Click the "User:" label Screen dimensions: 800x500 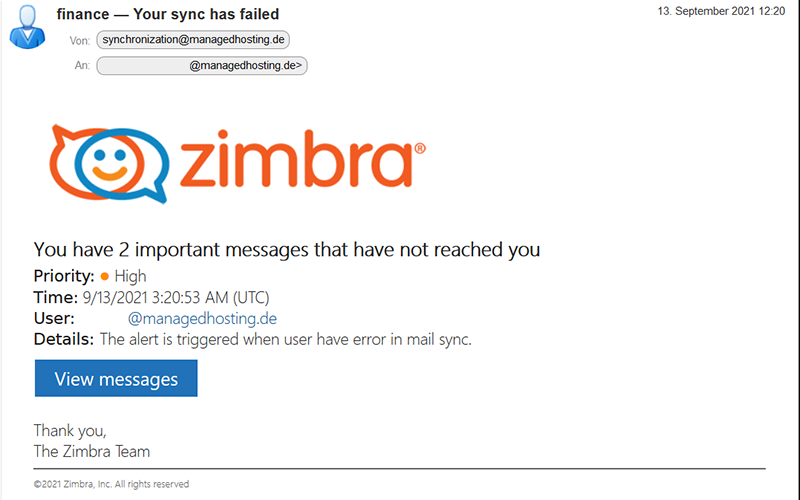coord(54,318)
